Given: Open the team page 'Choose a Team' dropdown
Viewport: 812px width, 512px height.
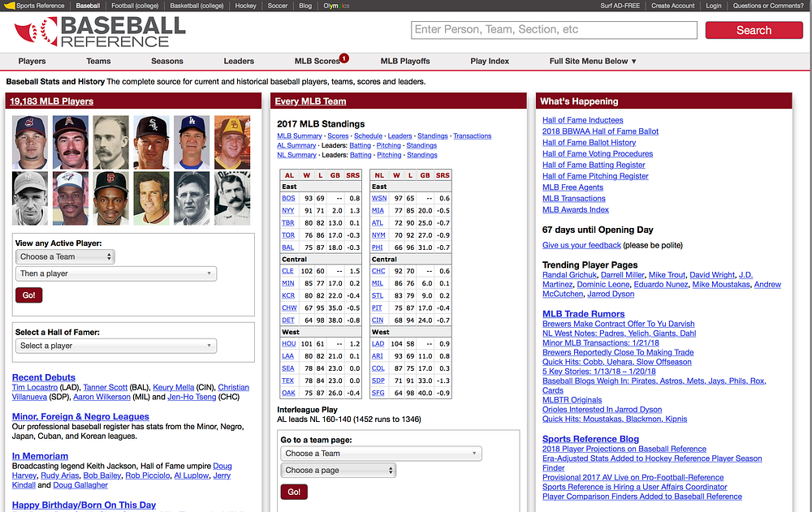Looking at the screenshot, I should [381, 454].
